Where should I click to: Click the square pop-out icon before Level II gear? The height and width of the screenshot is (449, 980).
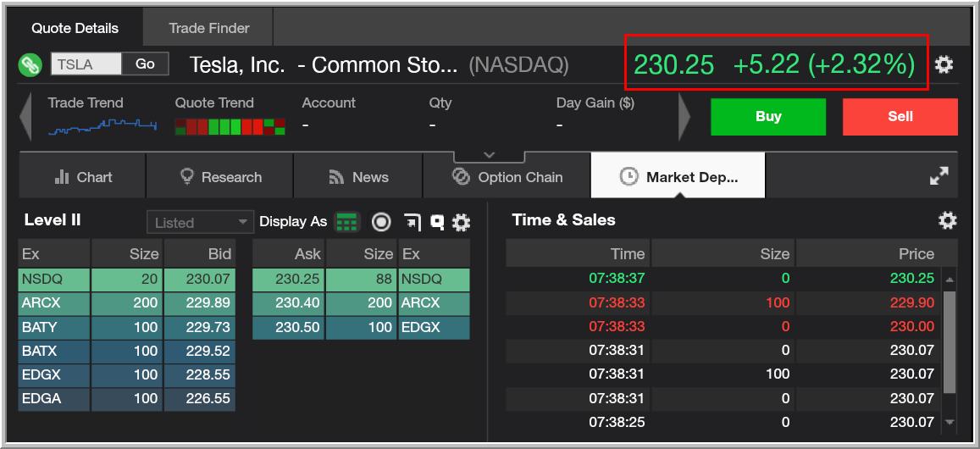click(438, 222)
